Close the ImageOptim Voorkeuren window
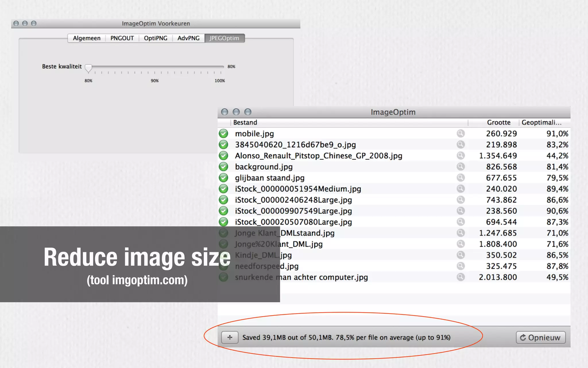 [16, 23]
